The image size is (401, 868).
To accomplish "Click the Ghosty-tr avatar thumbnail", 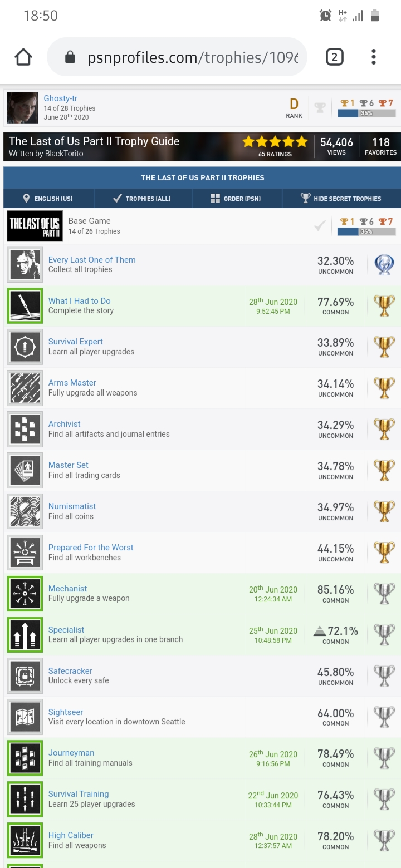I will coord(22,108).
